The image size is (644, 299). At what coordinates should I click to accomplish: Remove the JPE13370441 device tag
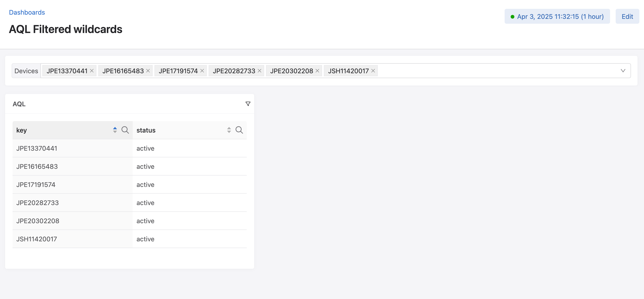pyautogui.click(x=92, y=71)
